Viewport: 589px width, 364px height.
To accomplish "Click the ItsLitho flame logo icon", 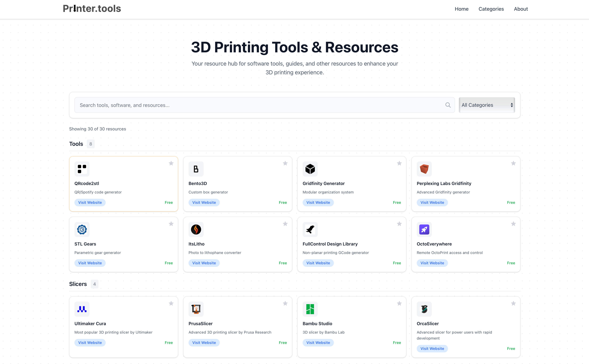I will [196, 229].
